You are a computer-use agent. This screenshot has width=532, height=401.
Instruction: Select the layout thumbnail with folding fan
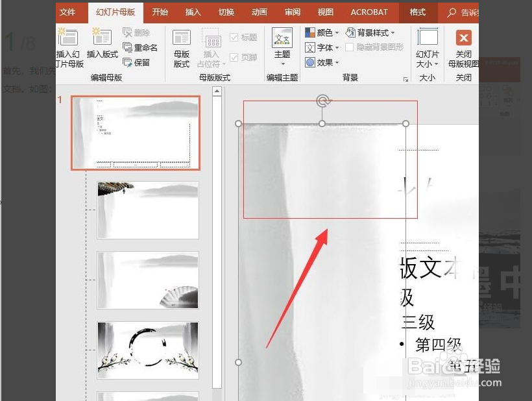[x=147, y=280]
